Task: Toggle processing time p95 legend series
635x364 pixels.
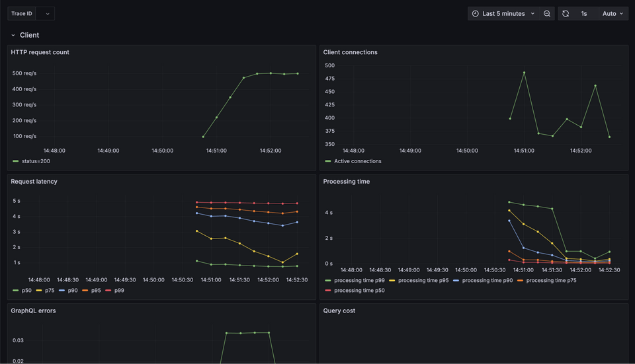Action: pos(423,280)
